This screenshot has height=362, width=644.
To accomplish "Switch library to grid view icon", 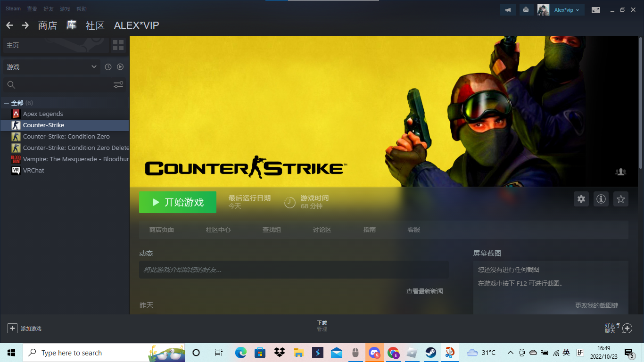I will point(118,45).
